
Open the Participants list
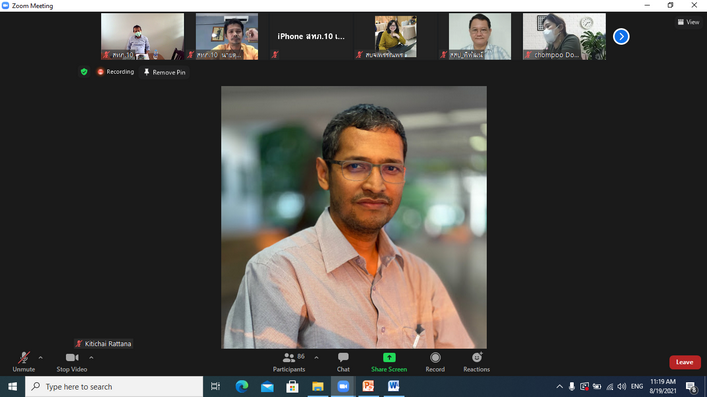tap(289, 362)
